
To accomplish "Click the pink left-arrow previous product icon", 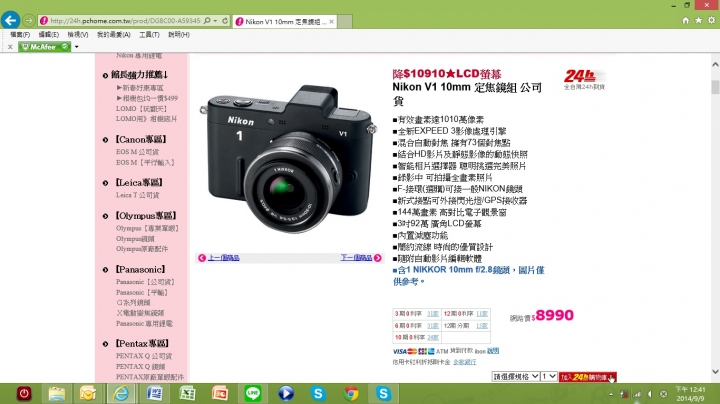I will (202, 258).
